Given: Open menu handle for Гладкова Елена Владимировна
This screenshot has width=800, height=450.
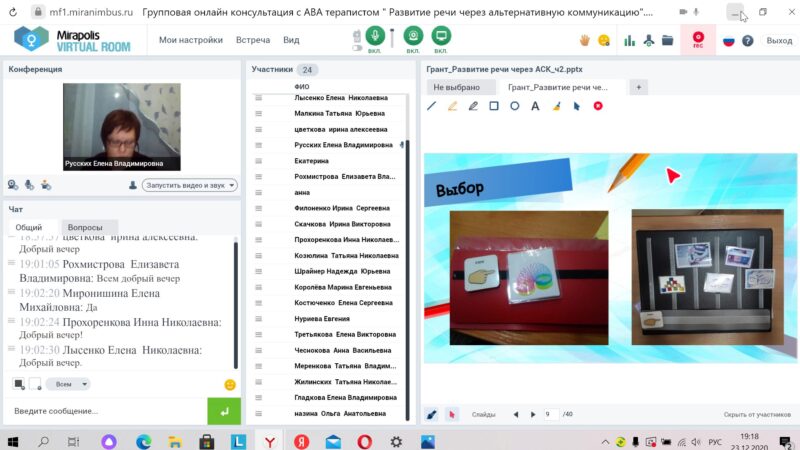Looking at the screenshot, I should coord(259,397).
